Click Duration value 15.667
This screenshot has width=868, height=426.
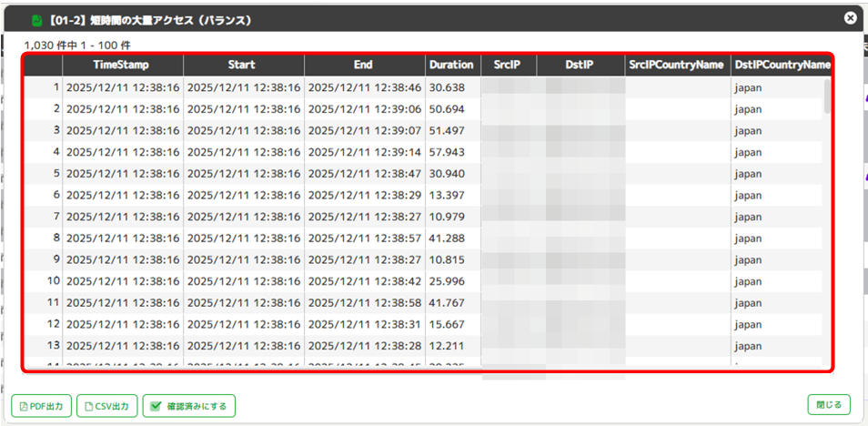(446, 324)
